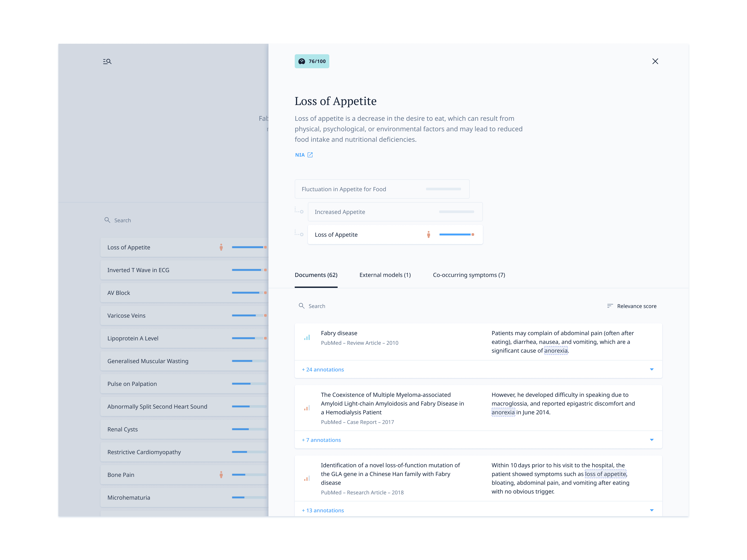This screenshot has width=747, height=560.
Task: Click relevance bars icon on Fabry disease document
Action: point(307,338)
